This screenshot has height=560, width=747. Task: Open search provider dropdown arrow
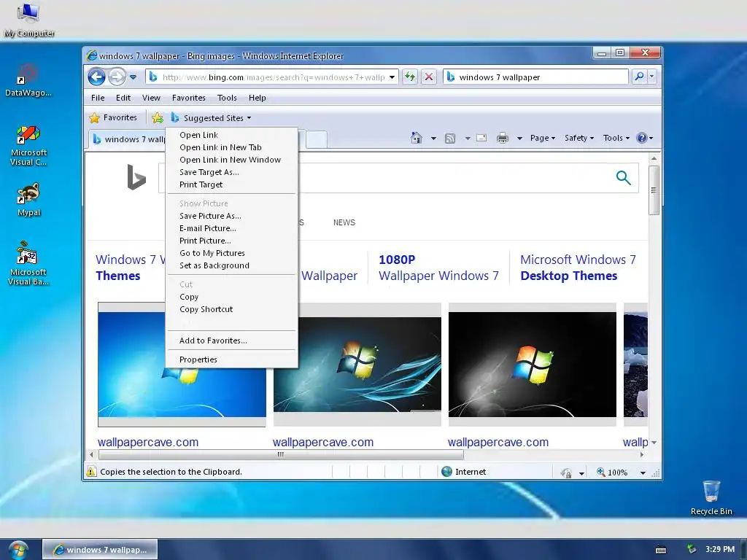(651, 77)
